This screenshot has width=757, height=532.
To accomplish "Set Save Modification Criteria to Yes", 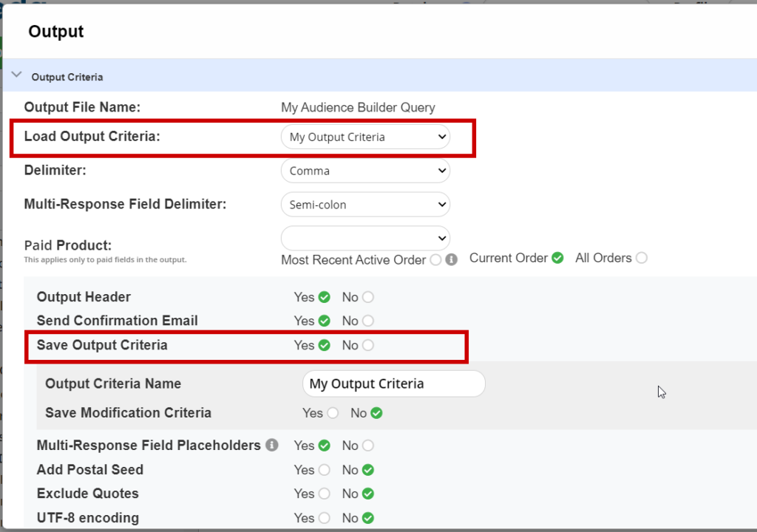I will pyautogui.click(x=333, y=413).
